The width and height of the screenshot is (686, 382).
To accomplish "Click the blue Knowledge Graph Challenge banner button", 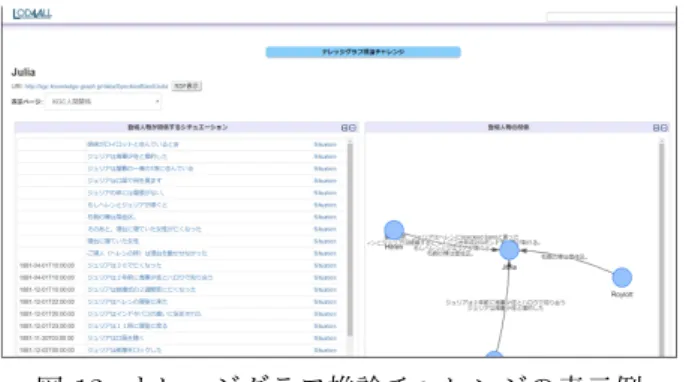I will (363, 52).
